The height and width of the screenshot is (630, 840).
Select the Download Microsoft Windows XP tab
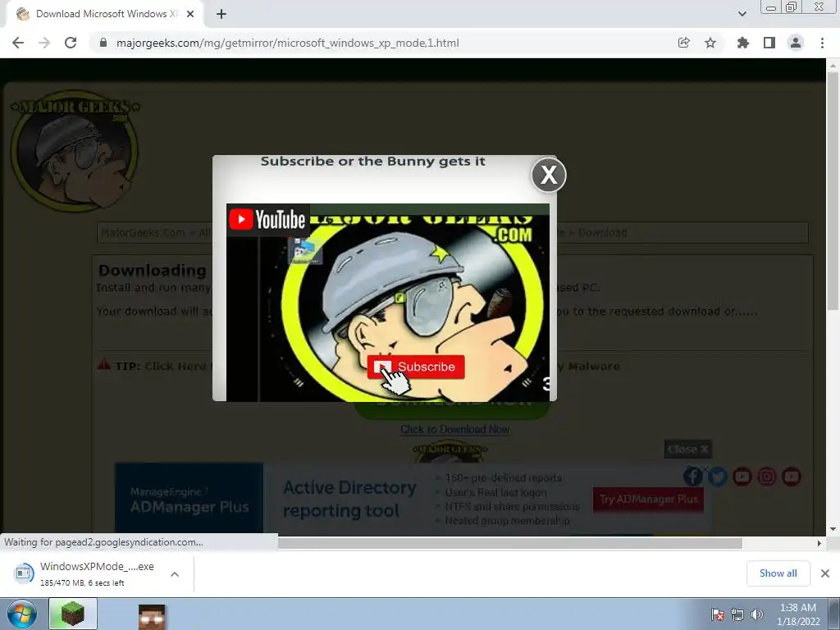pos(104,14)
